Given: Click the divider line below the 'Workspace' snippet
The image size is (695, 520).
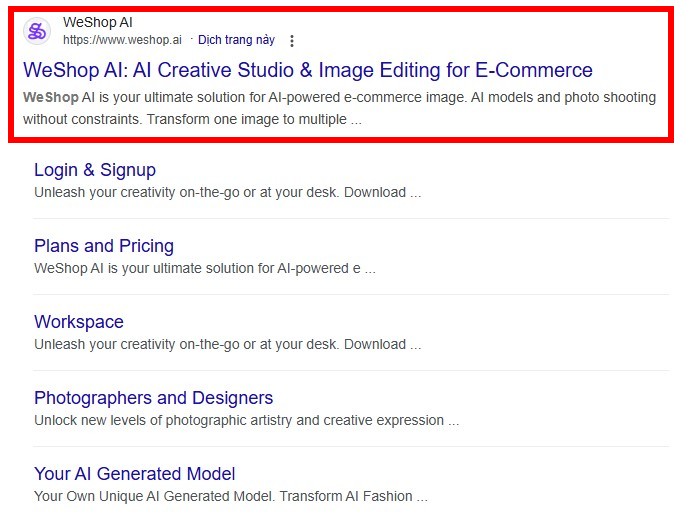Looking at the screenshot, I should point(350,370).
